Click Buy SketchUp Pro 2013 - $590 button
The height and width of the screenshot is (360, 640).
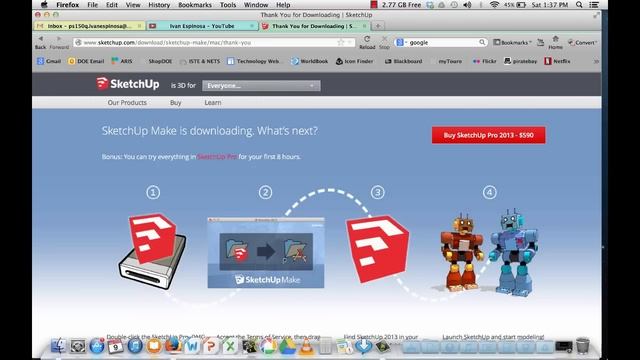(x=489, y=135)
